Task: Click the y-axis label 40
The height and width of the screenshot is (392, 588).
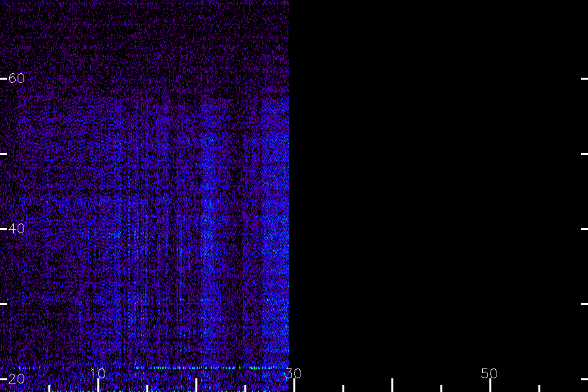Action: coord(16,229)
